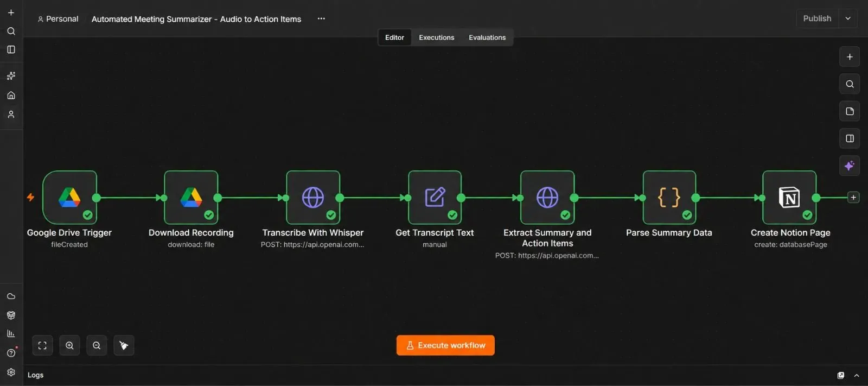Go to Home via house icon

coord(11,95)
